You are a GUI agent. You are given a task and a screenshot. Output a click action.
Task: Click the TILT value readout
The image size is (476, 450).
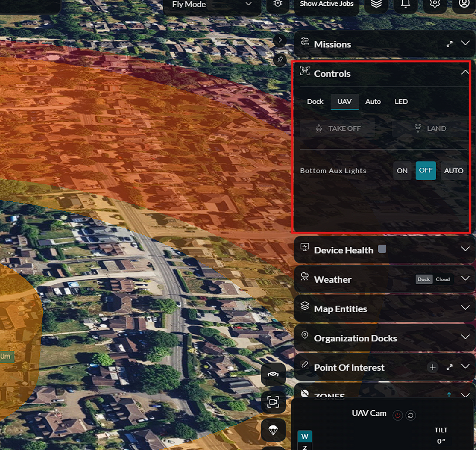click(441, 441)
